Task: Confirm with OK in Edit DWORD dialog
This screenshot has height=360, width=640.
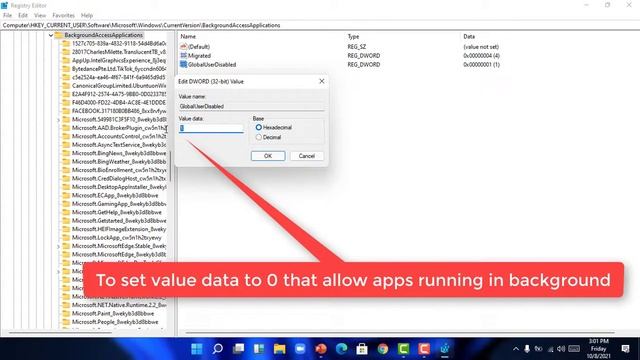Action: coord(268,156)
